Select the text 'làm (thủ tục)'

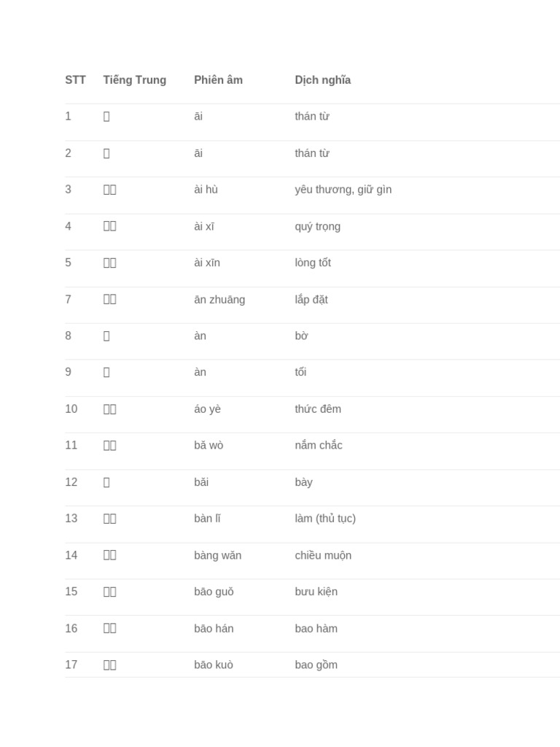[325, 519]
